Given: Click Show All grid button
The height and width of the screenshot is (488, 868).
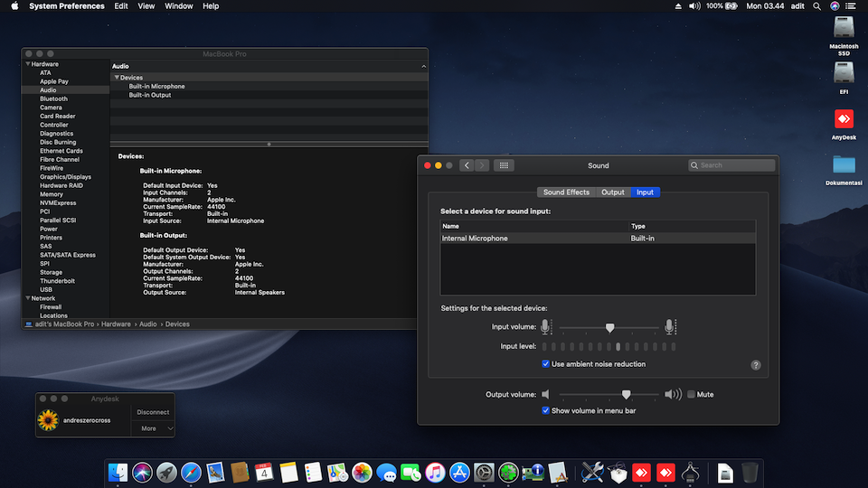Looking at the screenshot, I should [504, 165].
